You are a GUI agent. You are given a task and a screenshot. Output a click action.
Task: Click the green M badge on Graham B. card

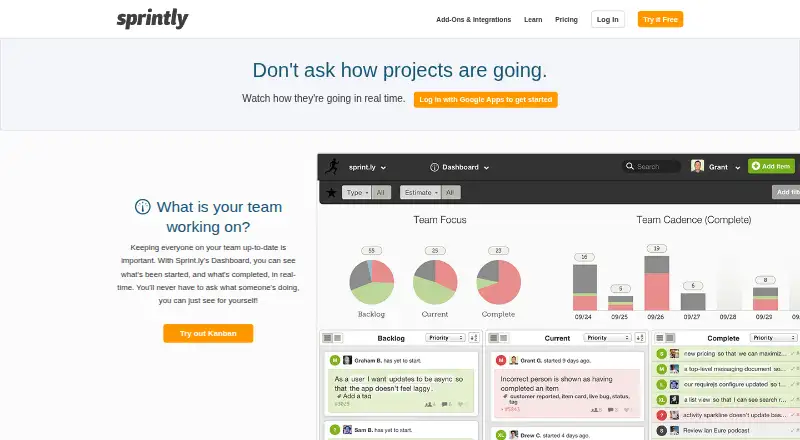click(x=335, y=360)
